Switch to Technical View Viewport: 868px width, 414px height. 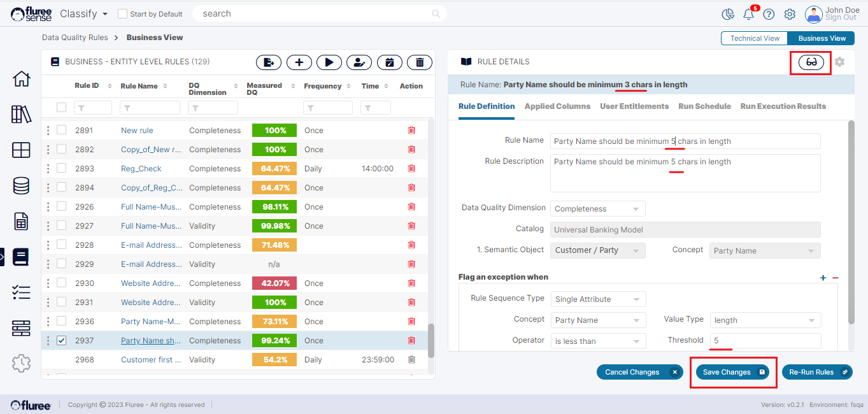coord(755,38)
